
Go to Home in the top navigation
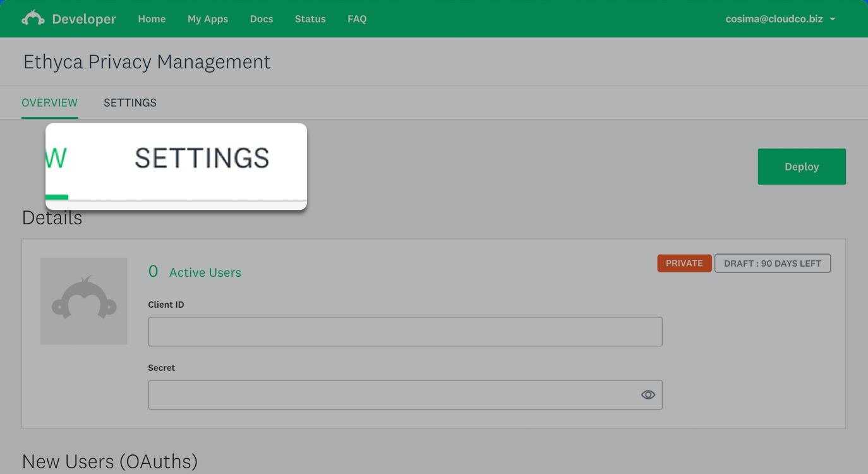click(152, 19)
